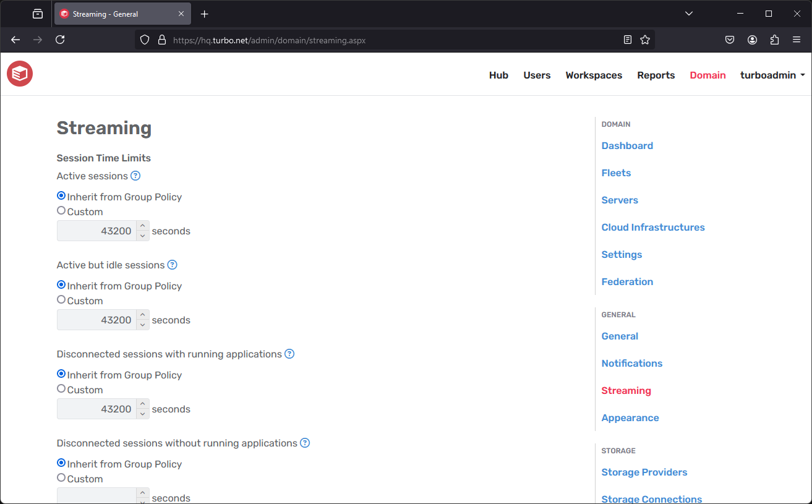Click help icon beside Disconnected sessions without running applications
The image size is (812, 504).
coord(305,443)
